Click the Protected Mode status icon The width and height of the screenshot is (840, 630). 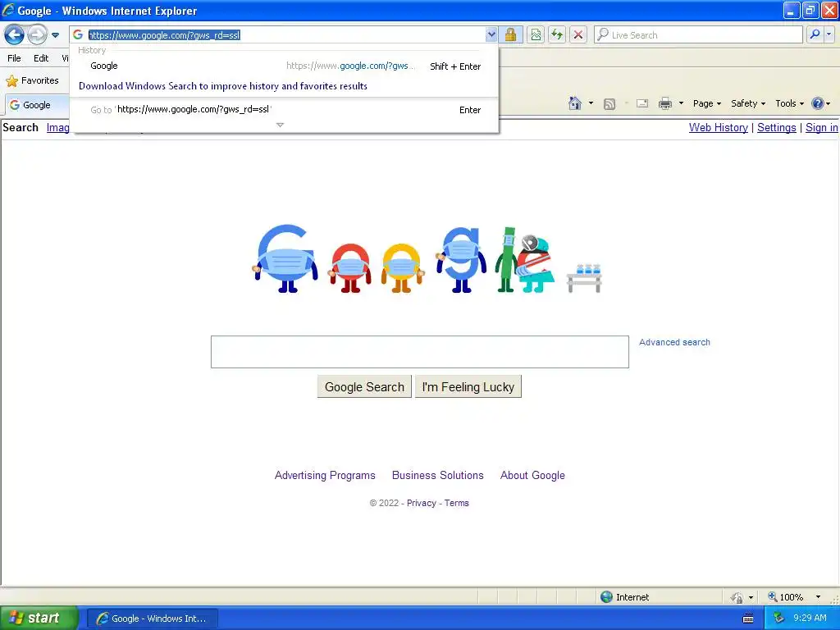737,597
